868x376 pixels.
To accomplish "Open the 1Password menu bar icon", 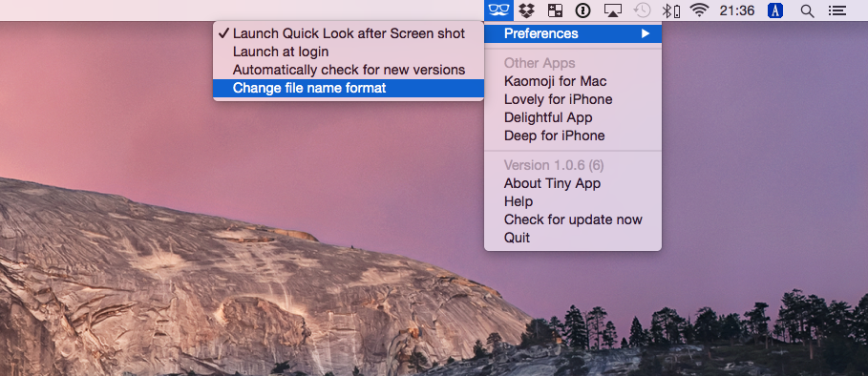I will tap(582, 10).
